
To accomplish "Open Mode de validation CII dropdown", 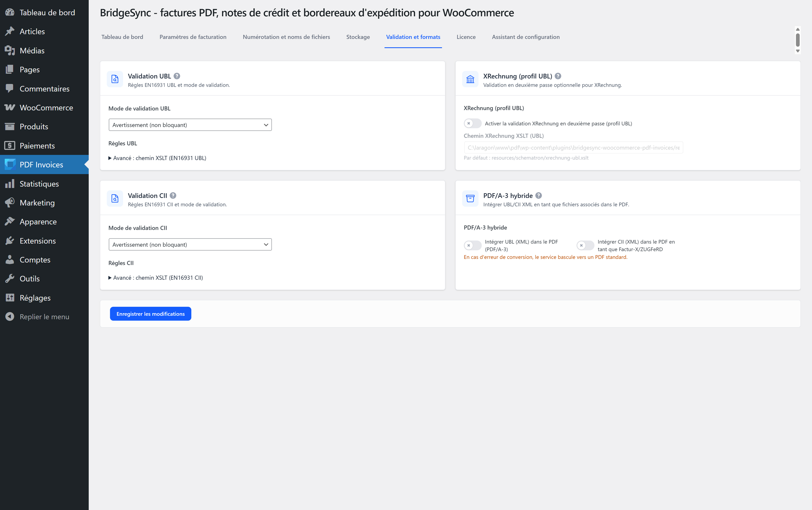I will tap(190, 244).
